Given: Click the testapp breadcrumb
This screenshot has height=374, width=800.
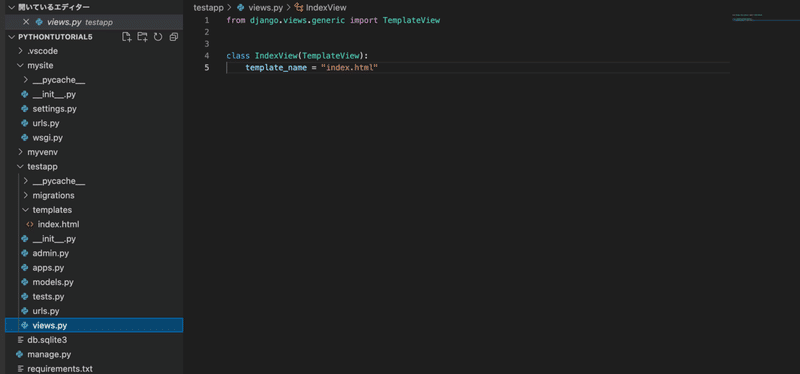Looking at the screenshot, I should click(x=208, y=8).
